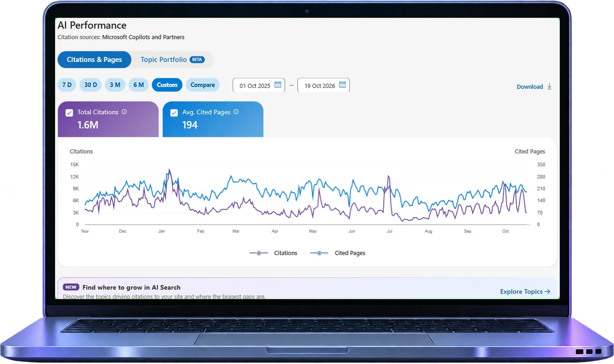The height and width of the screenshot is (364, 614).
Task: Click the 1.6M total citations value
Action: click(x=88, y=125)
